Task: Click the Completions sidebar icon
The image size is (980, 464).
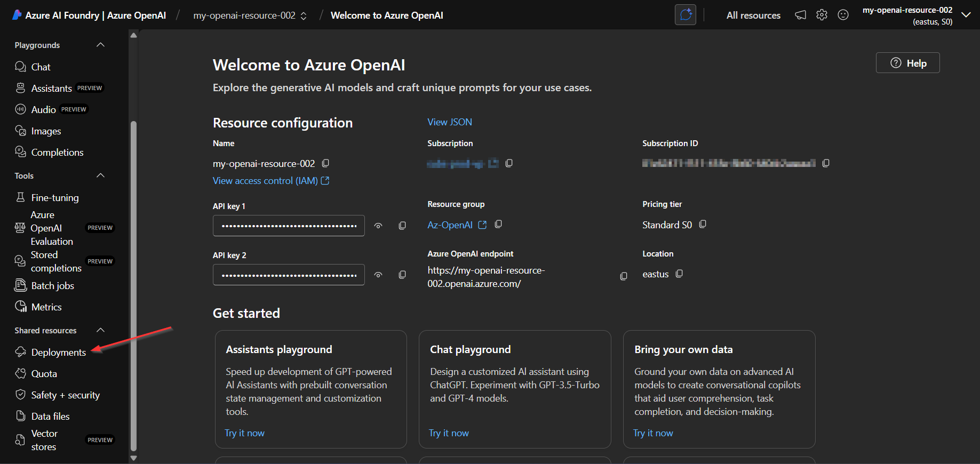Action: click(20, 152)
